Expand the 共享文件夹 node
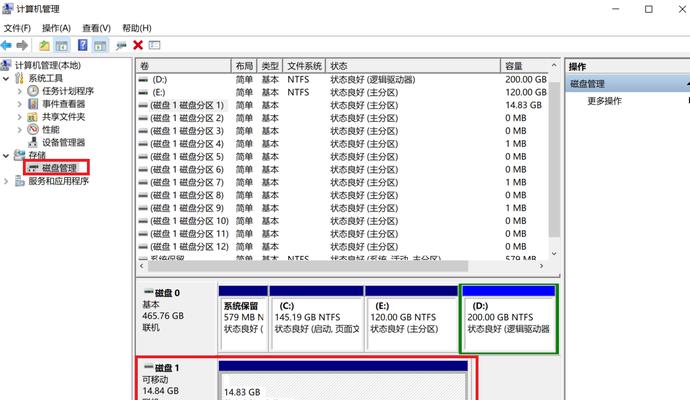 19,117
